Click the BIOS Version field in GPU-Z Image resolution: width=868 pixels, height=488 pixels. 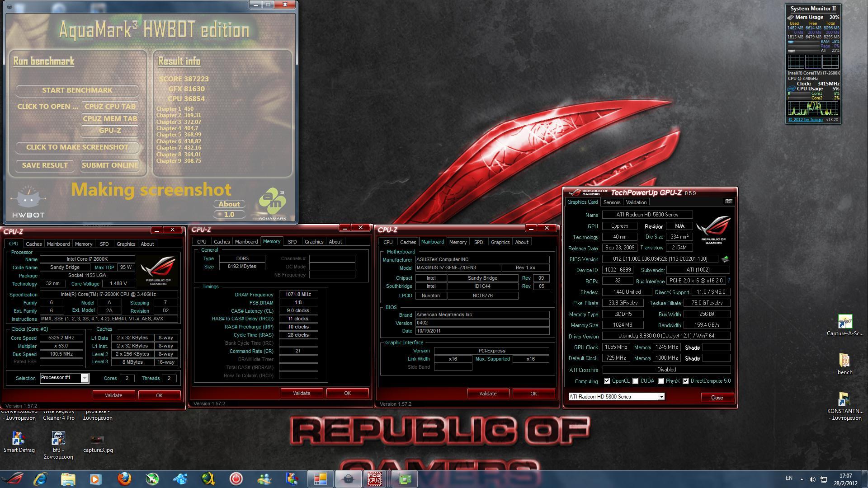[x=660, y=259]
